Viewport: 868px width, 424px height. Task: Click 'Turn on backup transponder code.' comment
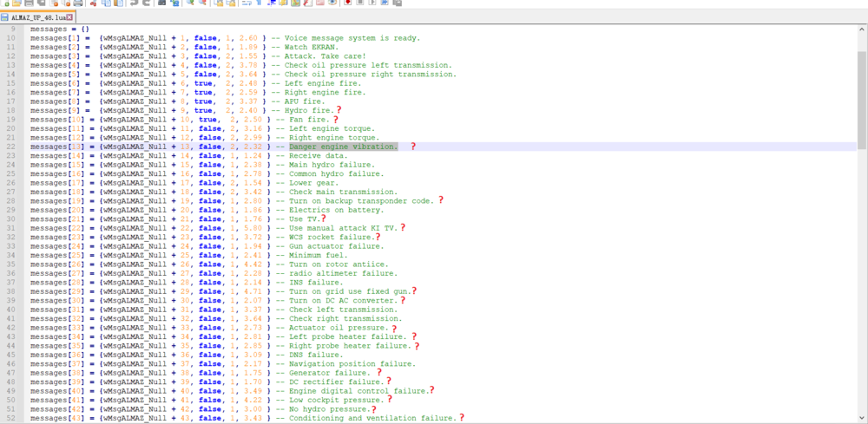[x=361, y=201]
